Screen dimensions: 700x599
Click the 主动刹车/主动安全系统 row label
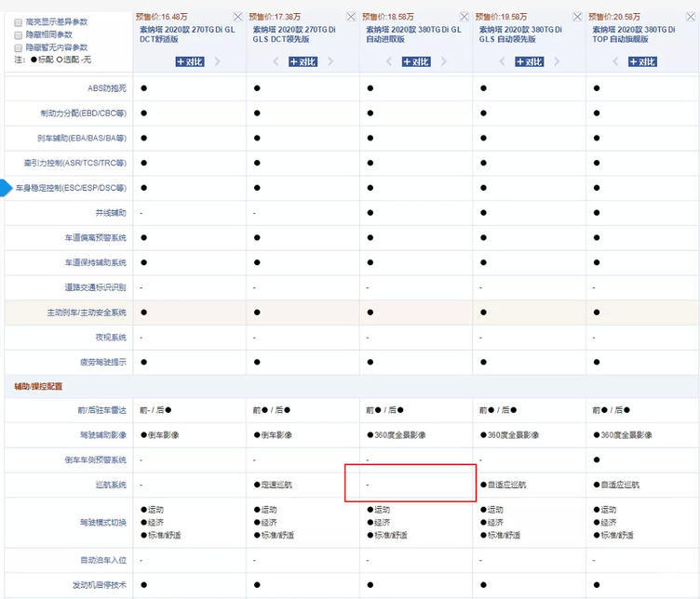(x=87, y=313)
